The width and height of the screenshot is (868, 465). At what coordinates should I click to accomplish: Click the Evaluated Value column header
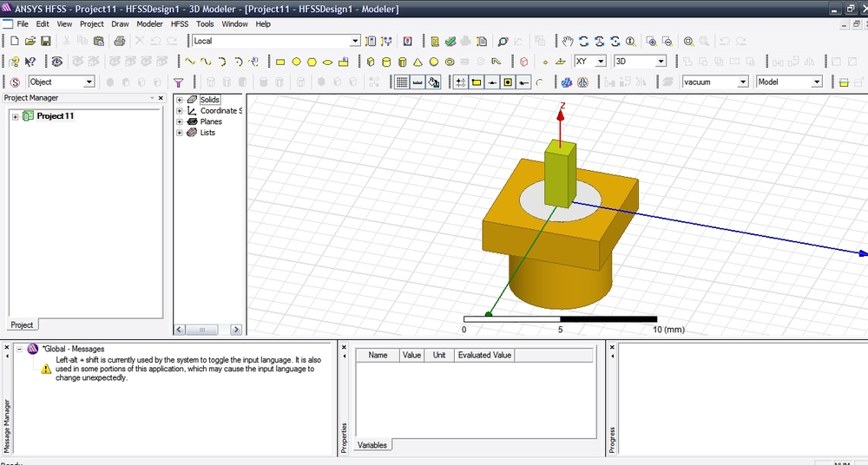point(484,356)
